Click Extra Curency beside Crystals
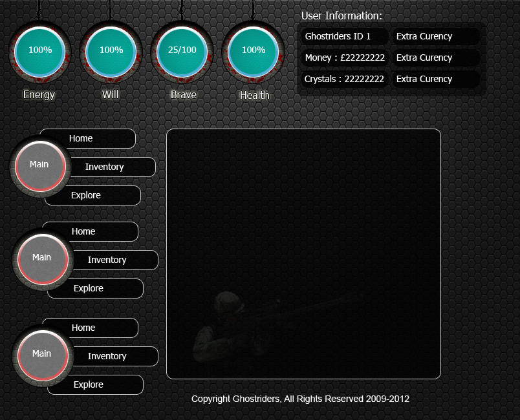 pos(436,79)
